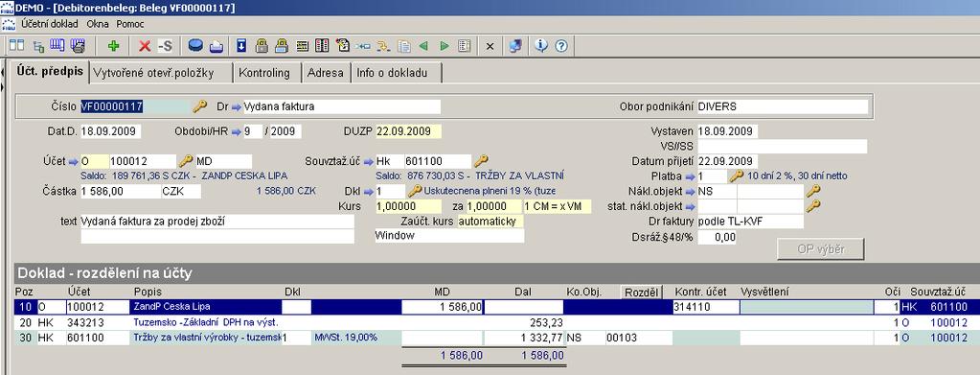The image size is (980, 375).
Task: Open the Platba lookup arrow
Action: tap(690, 176)
